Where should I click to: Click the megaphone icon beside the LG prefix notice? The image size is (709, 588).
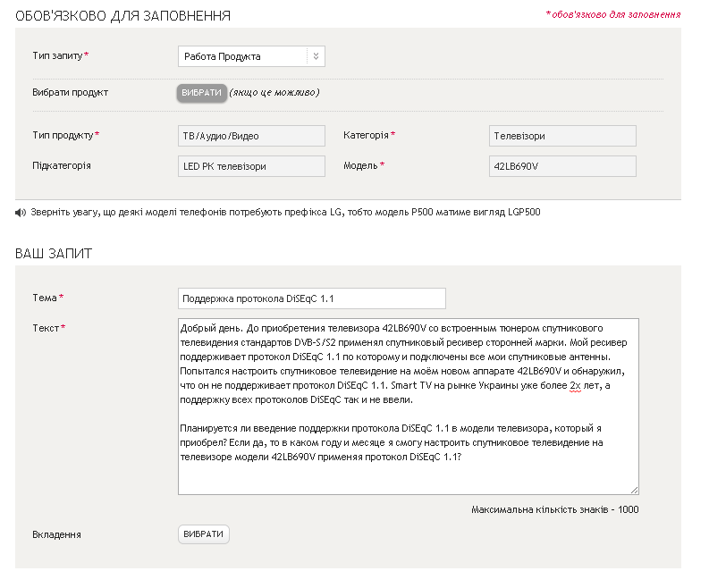(21, 213)
